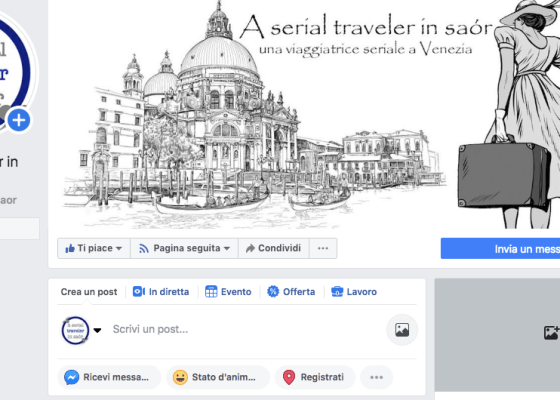This screenshot has height=400, width=560.
Task: Click the red location pin Registrati icon
Action: click(x=289, y=377)
